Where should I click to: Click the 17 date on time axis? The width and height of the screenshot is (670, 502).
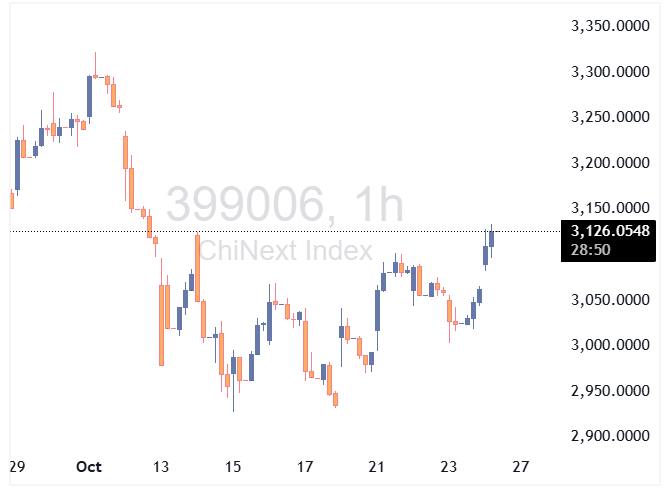click(x=305, y=467)
